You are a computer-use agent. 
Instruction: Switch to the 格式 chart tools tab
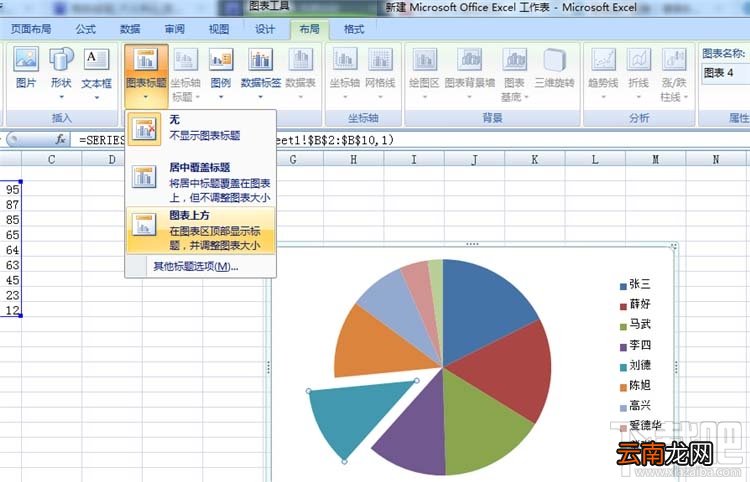pyautogui.click(x=354, y=29)
